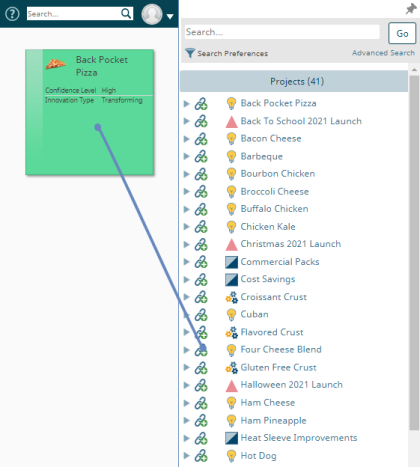Click the add-link icon for Croissant Crust
The image size is (420, 467).
pyautogui.click(x=201, y=297)
